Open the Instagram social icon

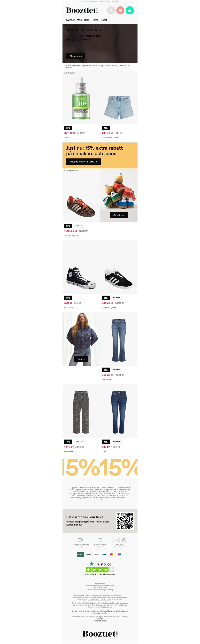click(124, 540)
